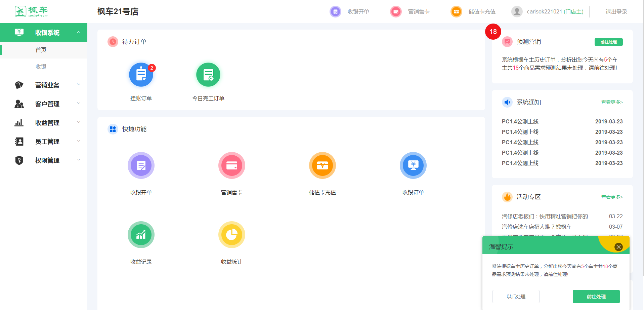Expand the 客户管理 menu
The width and height of the screenshot is (644, 310).
pyautogui.click(x=47, y=104)
